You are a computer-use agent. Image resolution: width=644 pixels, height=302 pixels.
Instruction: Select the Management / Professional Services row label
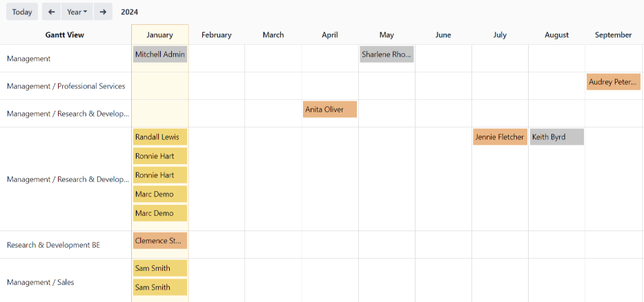tap(66, 86)
